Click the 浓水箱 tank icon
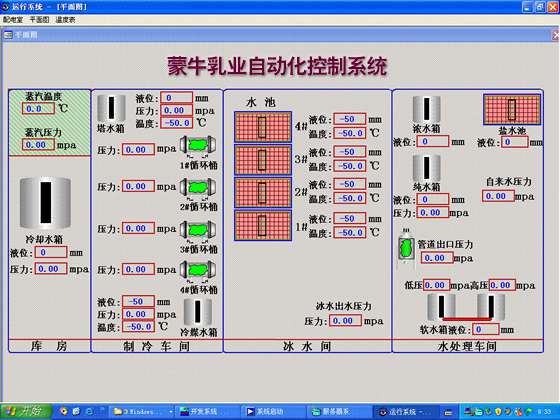Screen dimensions: 560x420 point(426,109)
